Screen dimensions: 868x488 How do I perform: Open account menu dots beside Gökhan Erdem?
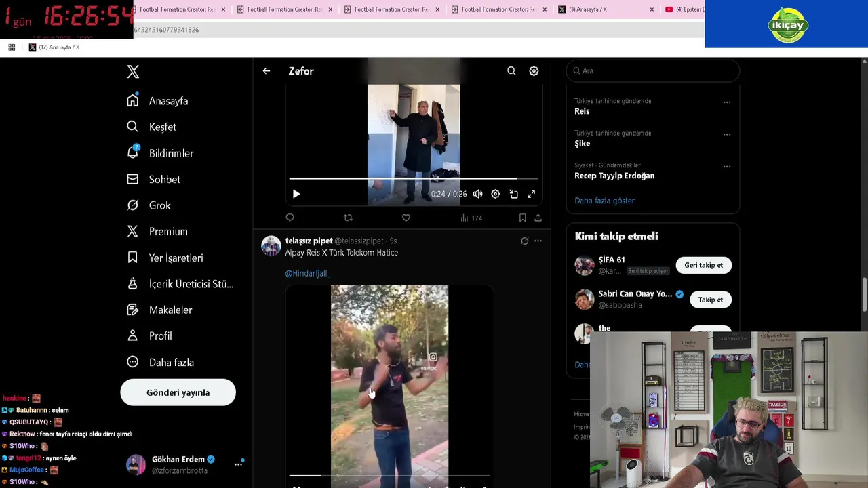(x=238, y=464)
